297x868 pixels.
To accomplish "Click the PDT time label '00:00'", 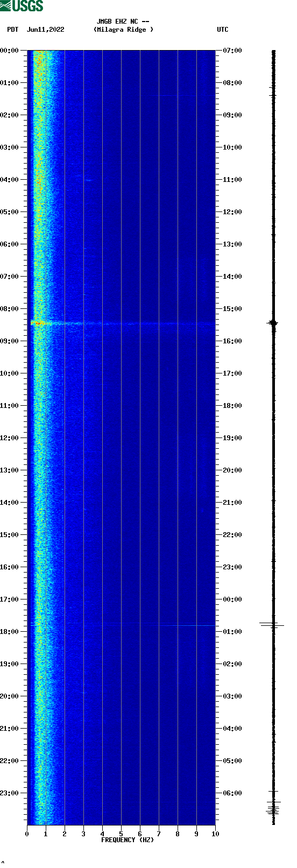I will (10, 51).
